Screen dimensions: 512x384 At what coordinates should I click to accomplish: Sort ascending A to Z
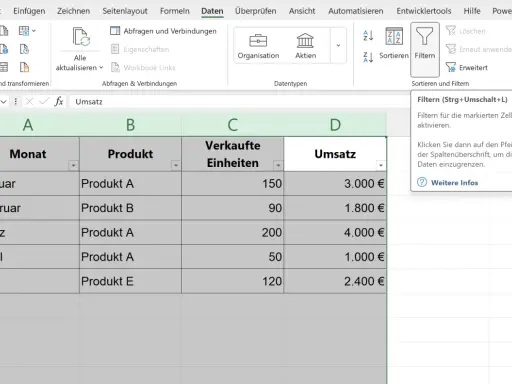368,35
